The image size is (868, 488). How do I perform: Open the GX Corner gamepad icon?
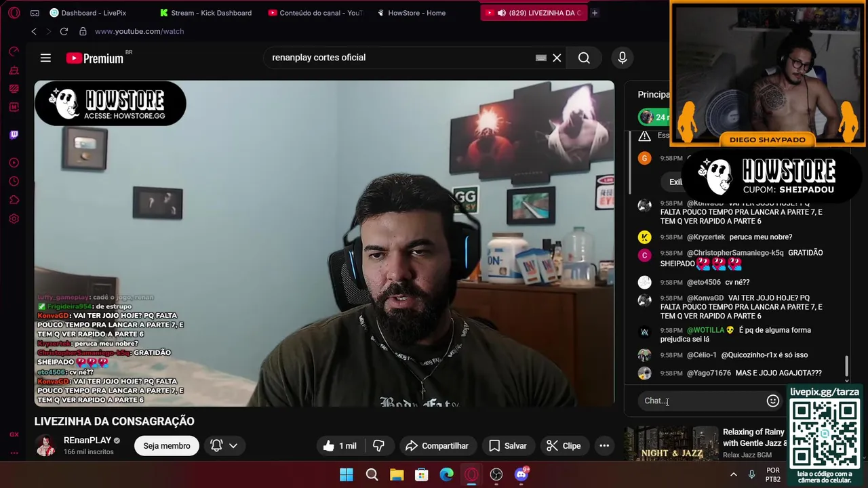35,13
